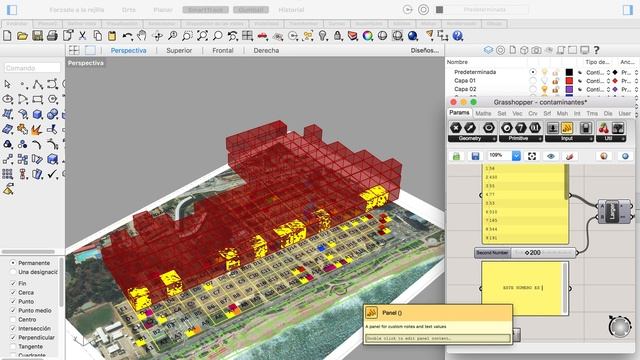The height and width of the screenshot is (360, 640).
Task: Click the checkmark tool in left toolbox
Action: click(52, 174)
